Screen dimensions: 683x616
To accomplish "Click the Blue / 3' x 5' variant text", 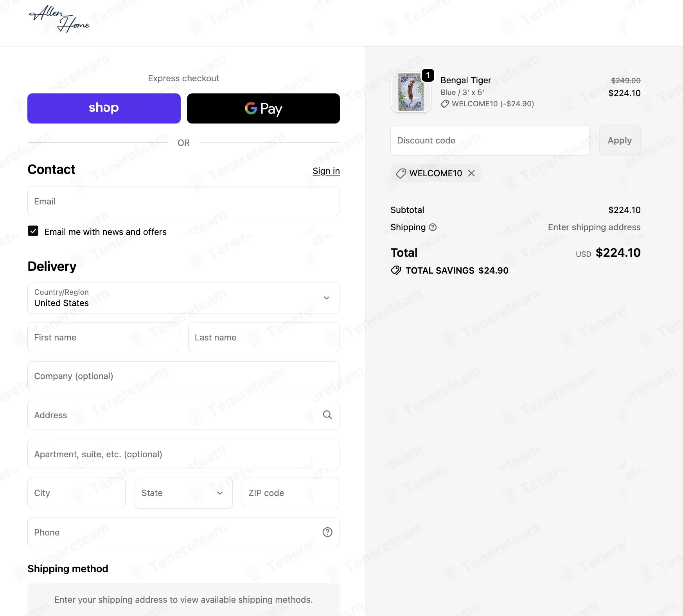I will point(462,92).
